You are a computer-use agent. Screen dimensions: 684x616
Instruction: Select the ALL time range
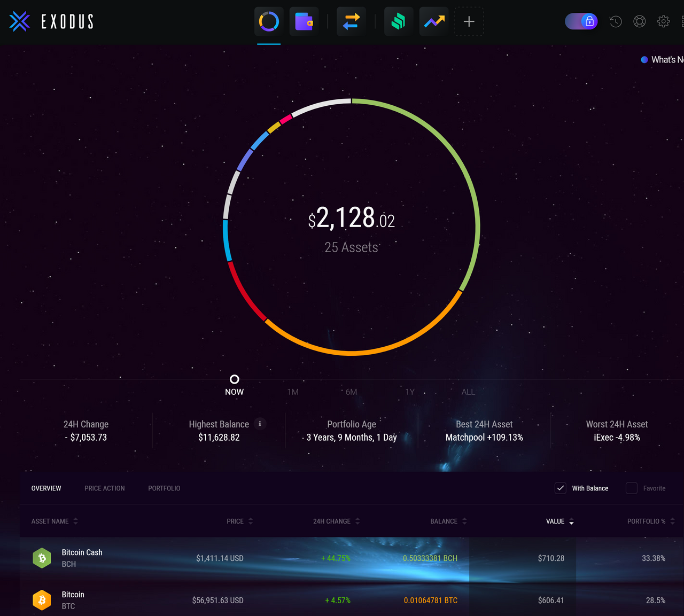click(x=468, y=392)
